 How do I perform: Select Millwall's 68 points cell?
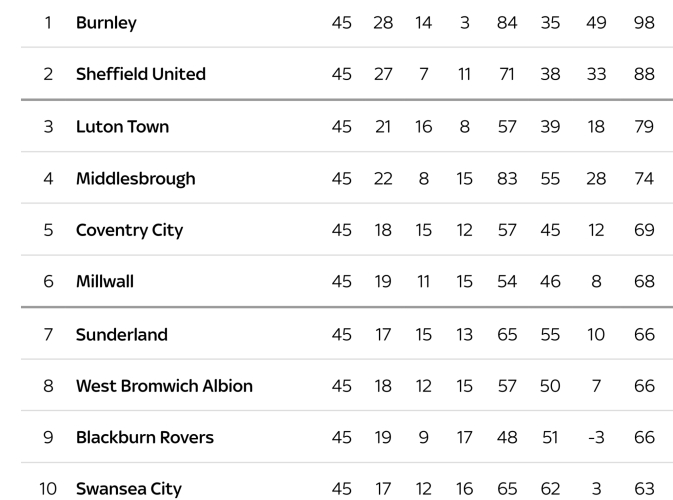(x=644, y=281)
